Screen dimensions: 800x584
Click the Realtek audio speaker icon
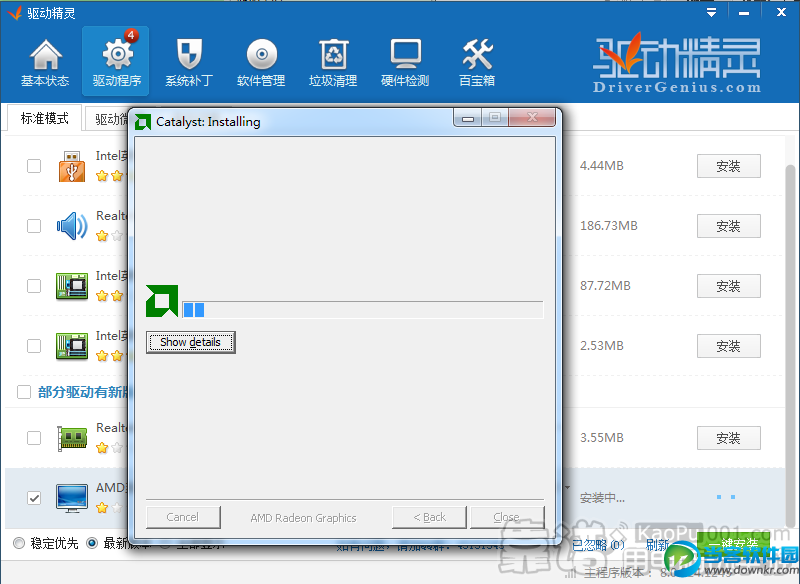coord(72,226)
